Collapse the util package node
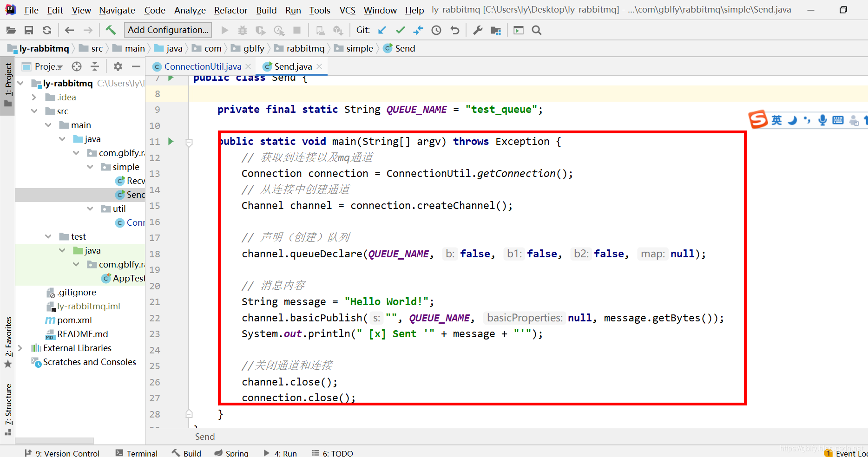This screenshot has height=457, width=868. [90, 209]
